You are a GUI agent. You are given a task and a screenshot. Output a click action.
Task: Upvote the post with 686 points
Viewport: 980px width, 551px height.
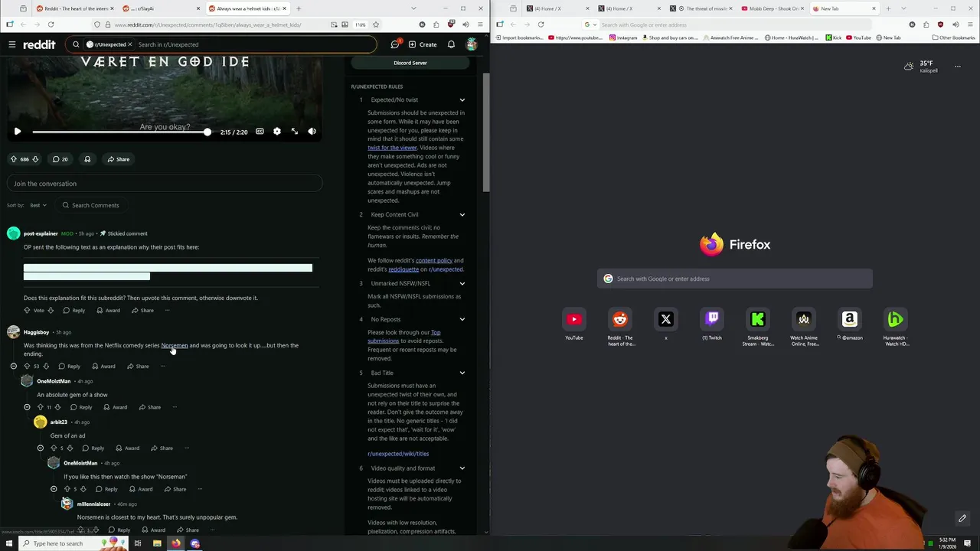(x=14, y=159)
